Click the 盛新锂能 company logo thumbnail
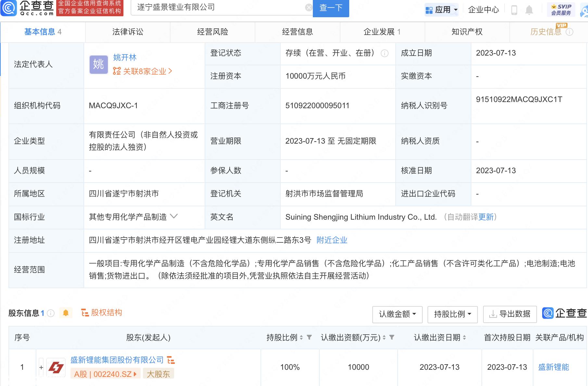Image resolution: width=588 pixels, height=386 pixels. coord(56,367)
